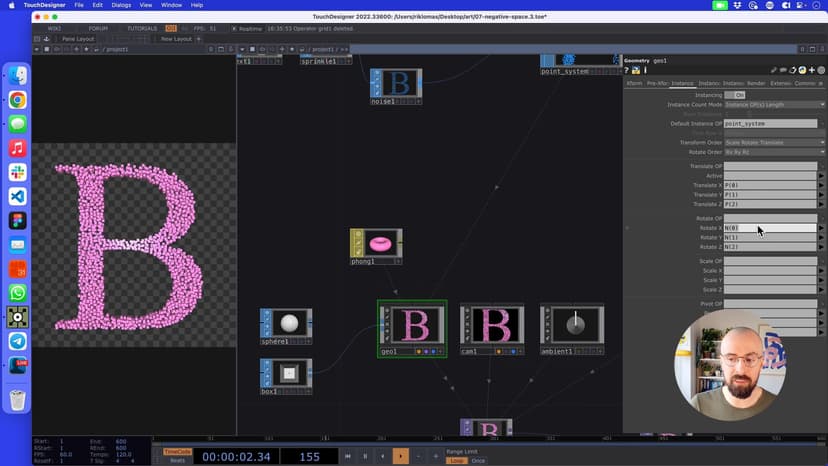Click the TimeCode button

coord(177,451)
